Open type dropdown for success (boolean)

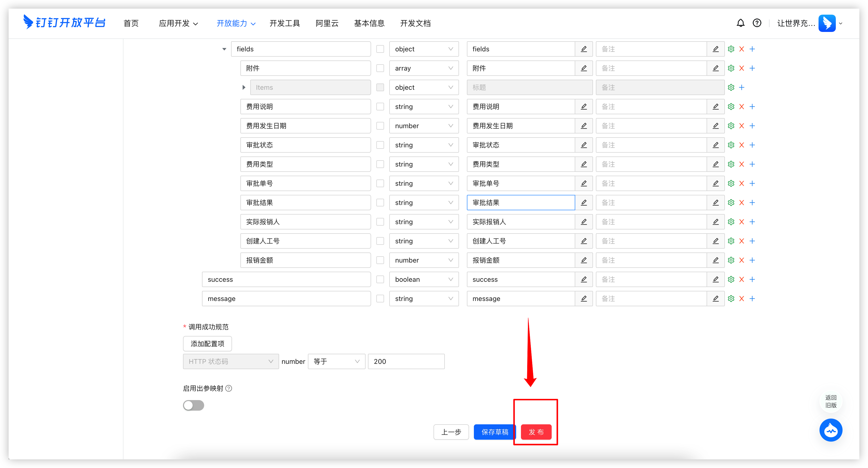424,279
